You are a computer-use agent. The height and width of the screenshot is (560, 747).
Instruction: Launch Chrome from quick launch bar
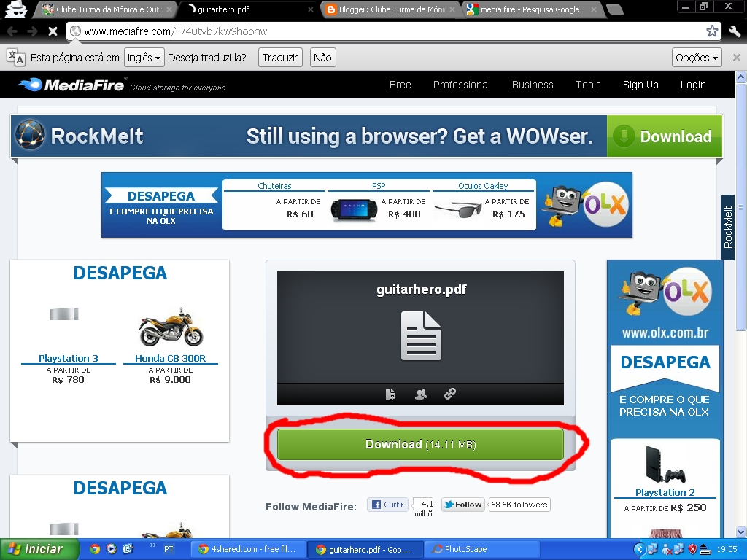pyautogui.click(x=95, y=549)
